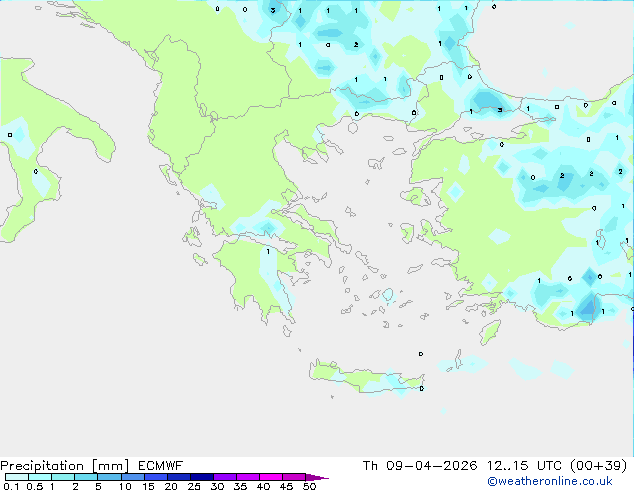Click the '25' legend scale value

click(194, 486)
